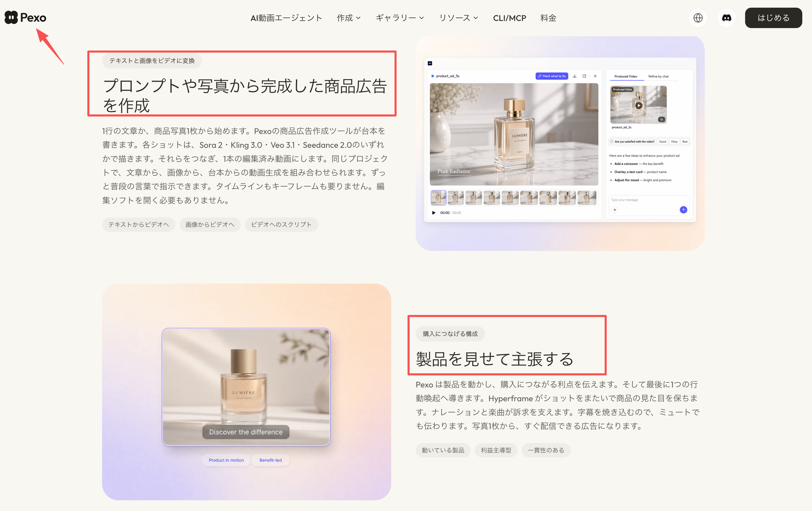Click the blue send arrow button
The height and width of the screenshot is (511, 812).
pyautogui.click(x=683, y=210)
